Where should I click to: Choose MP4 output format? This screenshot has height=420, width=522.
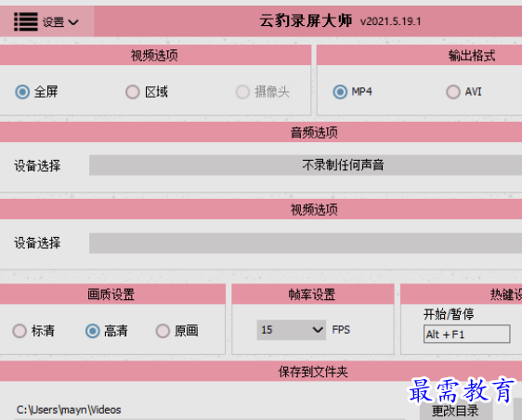340,92
